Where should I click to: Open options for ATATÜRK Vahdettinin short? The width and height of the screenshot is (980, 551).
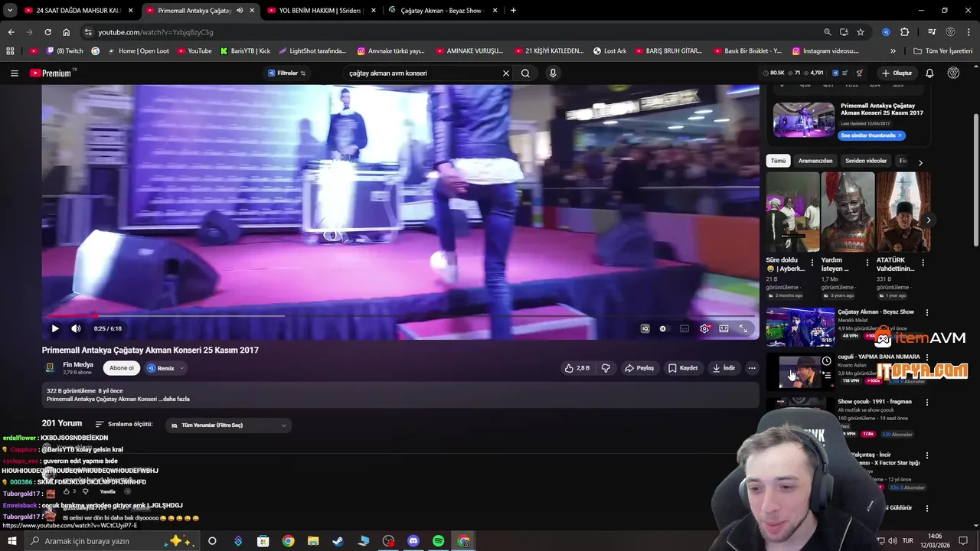[923, 262]
